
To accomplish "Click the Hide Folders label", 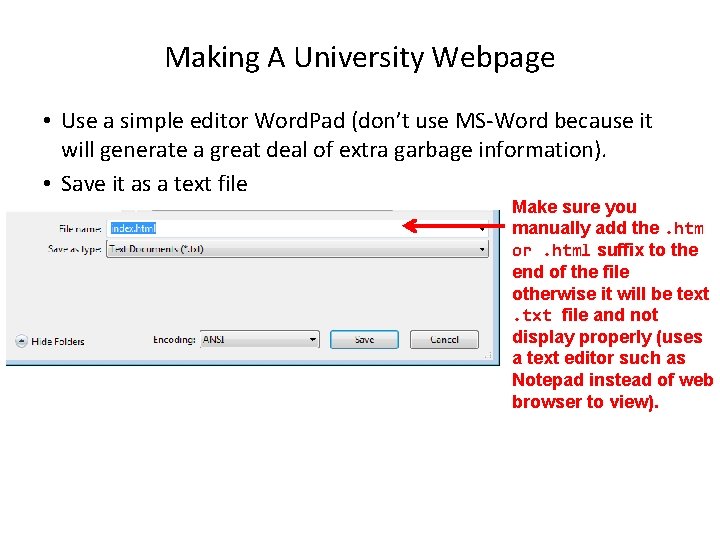I will click(x=58, y=341).
